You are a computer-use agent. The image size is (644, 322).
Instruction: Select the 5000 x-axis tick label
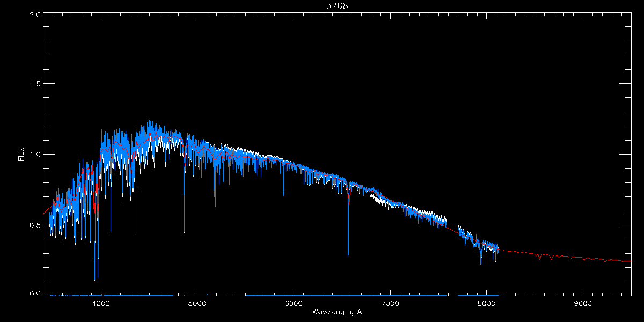pos(197,303)
